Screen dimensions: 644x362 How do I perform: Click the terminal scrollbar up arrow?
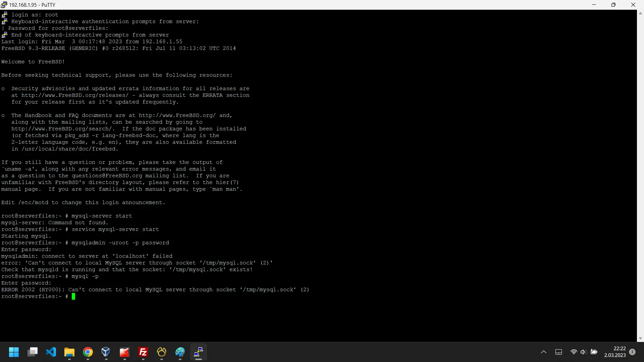640,13
